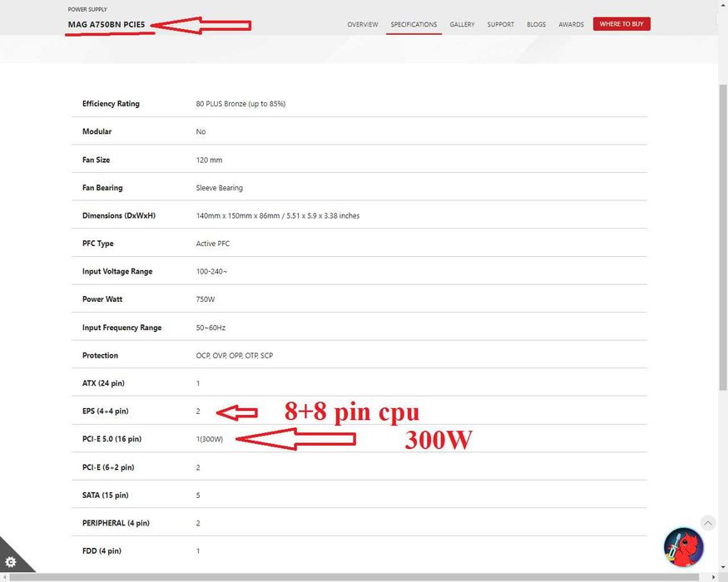Click the vertical scrollbar down arrow
728x582 pixels.
pos(723,568)
